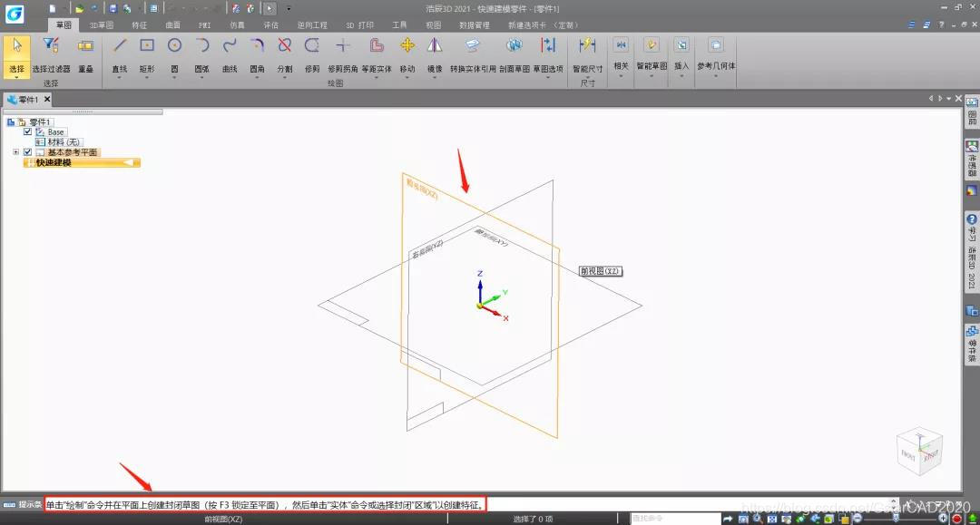This screenshot has width=980, height=525.
Task: Open 草图选项 sketch options
Action: point(548,55)
